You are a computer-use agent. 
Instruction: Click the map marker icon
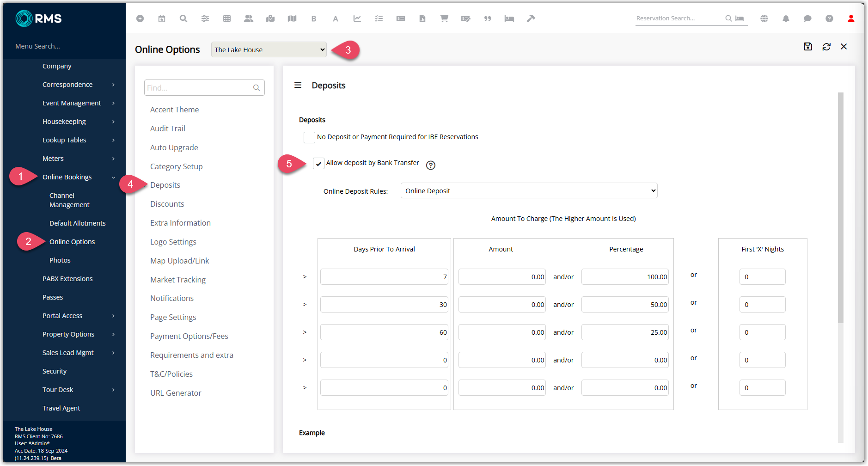[x=270, y=18]
